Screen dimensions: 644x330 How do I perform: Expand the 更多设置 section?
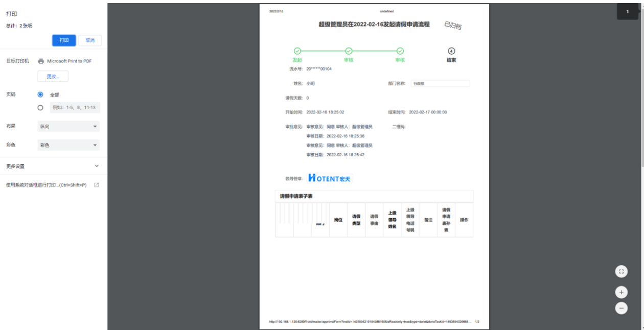[53, 166]
